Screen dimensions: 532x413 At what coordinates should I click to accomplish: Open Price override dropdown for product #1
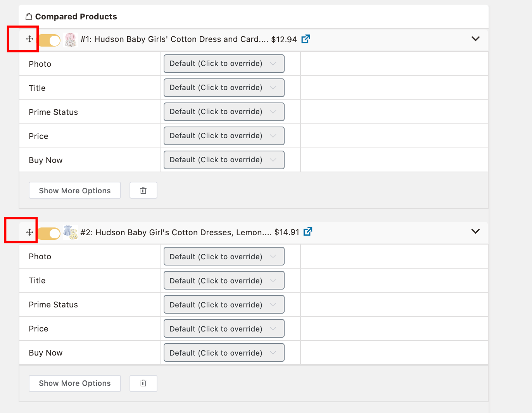(x=224, y=136)
